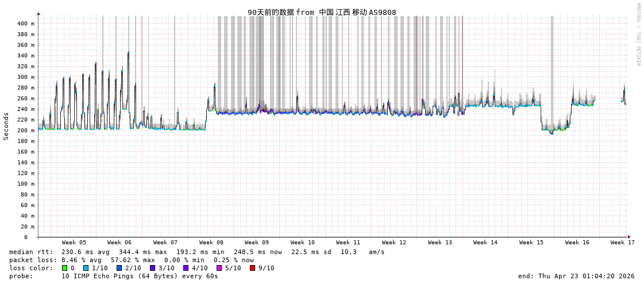Click the violet 4/10 loss swatch
Screen dimensions: 644x284
click(x=186, y=268)
